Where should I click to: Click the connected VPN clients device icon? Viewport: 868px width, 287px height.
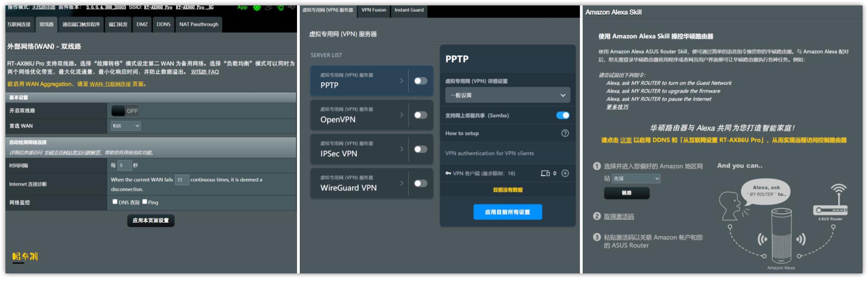click(x=545, y=173)
